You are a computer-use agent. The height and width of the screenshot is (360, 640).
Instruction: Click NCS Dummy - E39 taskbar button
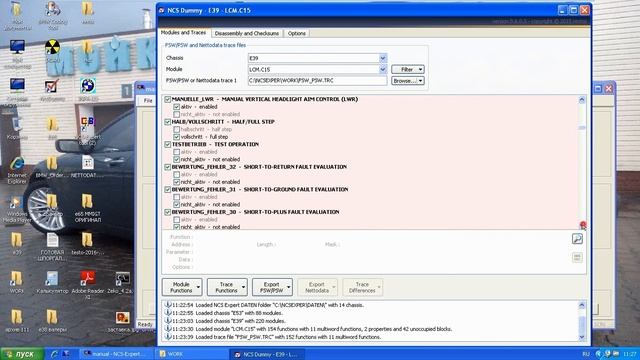coord(268,354)
